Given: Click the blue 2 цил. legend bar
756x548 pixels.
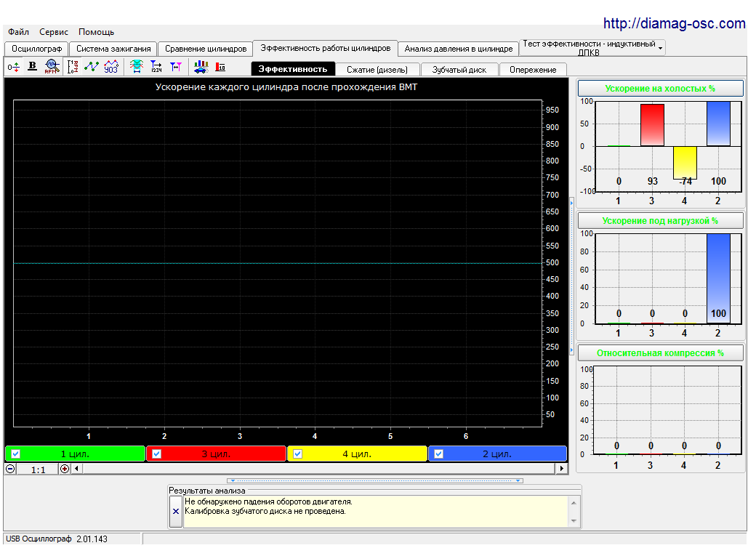Looking at the screenshot, I should click(497, 454).
